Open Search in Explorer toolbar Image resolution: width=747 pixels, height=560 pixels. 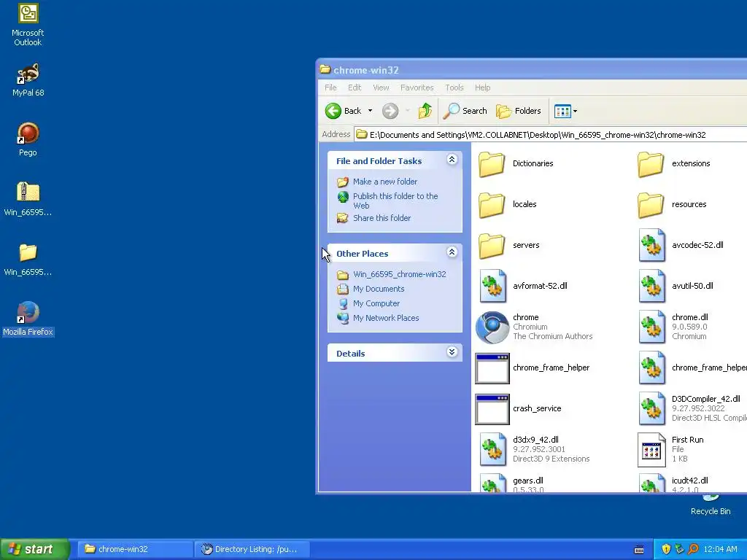[x=465, y=111]
